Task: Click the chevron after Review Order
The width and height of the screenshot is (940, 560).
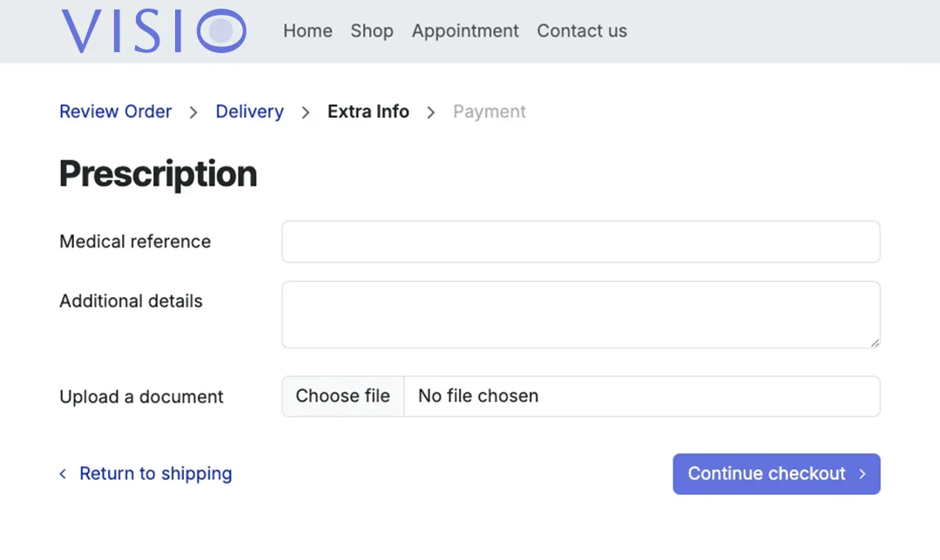Action: [193, 112]
